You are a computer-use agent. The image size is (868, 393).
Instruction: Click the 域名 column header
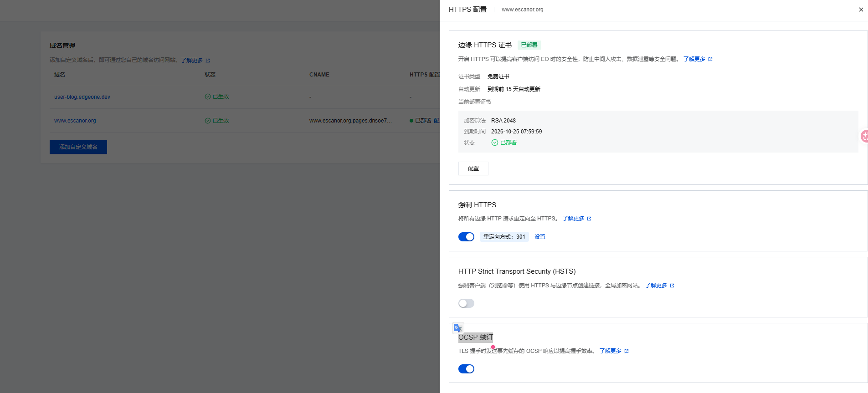pyautogui.click(x=60, y=75)
